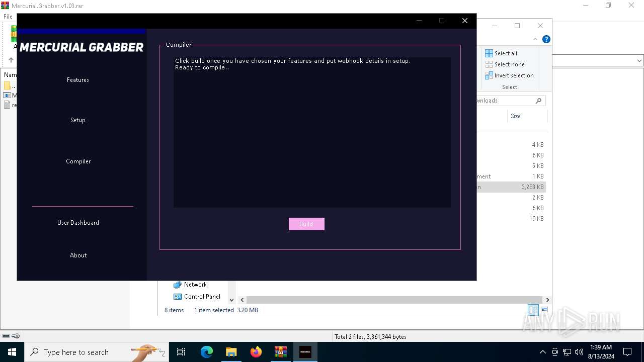Select the '..' parent folder row in WinRAR
Screen dimensions: 644x362
[10, 86]
